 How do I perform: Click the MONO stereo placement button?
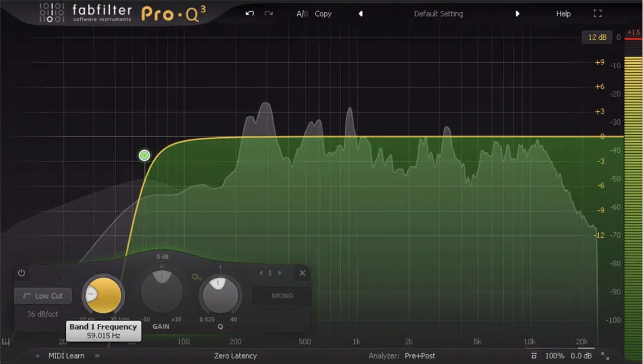click(x=282, y=296)
